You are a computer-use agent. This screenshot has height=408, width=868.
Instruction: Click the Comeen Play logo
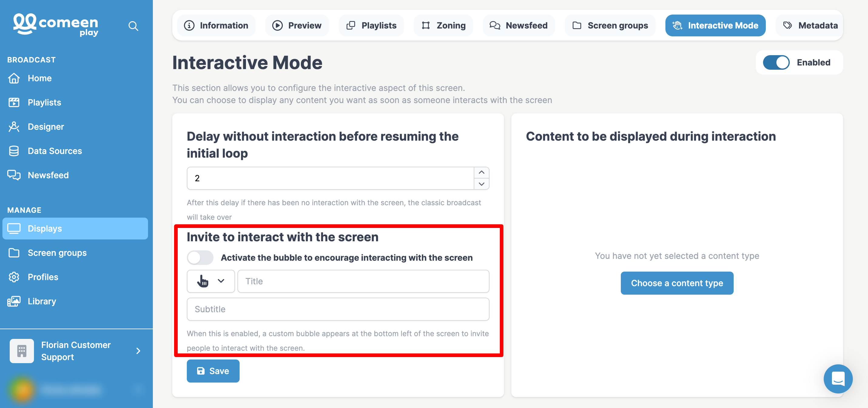click(56, 25)
